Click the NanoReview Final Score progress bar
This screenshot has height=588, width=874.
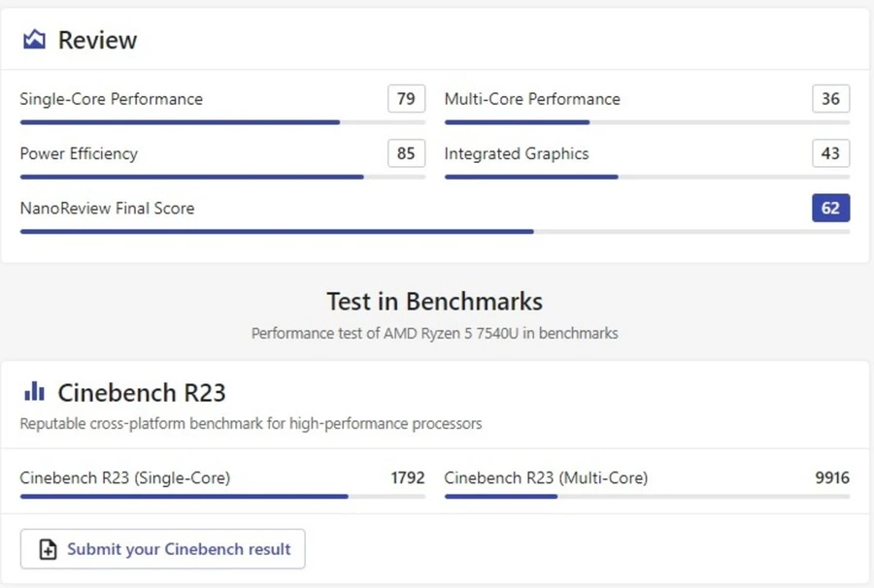tap(435, 231)
